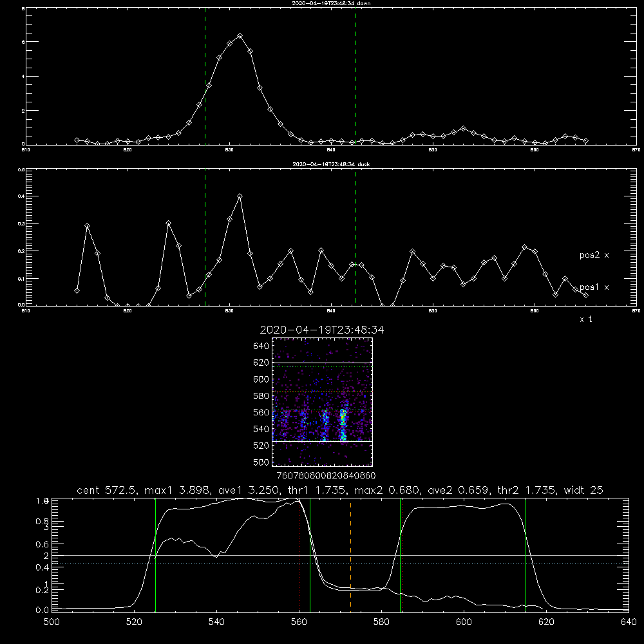Image resolution: width=644 pixels, height=644 pixels.
Task: Click y-axis label 580 beside the heatmap
Action: (x=261, y=396)
